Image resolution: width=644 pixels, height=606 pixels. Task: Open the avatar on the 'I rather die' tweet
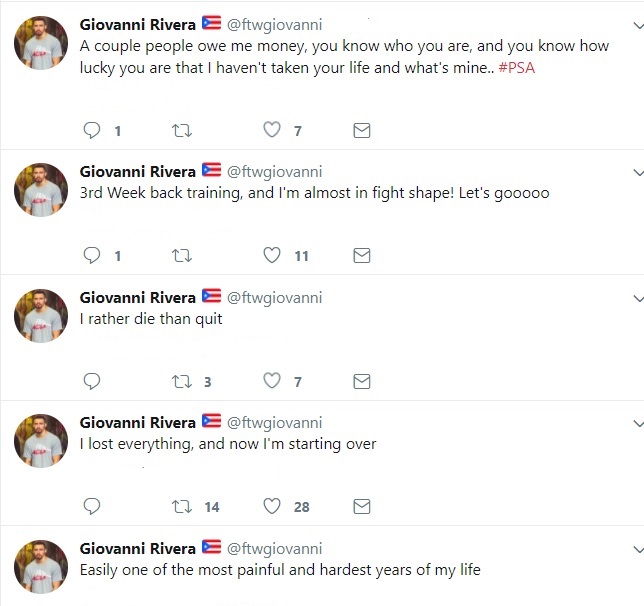click(41, 316)
